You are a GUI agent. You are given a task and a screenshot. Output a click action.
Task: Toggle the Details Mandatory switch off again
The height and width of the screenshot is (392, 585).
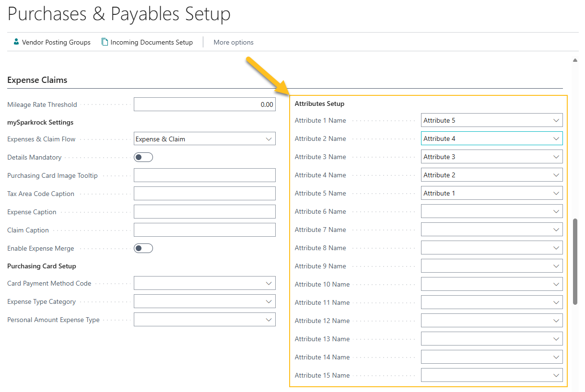143,157
